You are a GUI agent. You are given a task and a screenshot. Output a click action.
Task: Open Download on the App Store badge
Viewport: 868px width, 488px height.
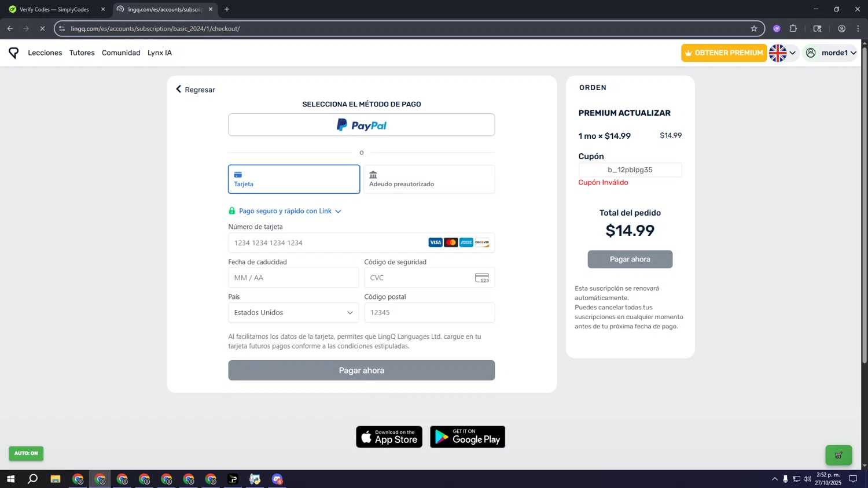pos(389,437)
